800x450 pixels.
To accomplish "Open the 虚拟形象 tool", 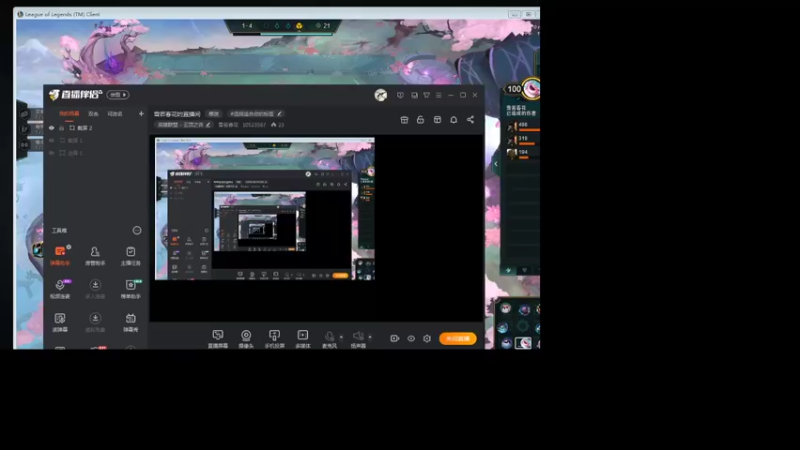I will (x=95, y=322).
